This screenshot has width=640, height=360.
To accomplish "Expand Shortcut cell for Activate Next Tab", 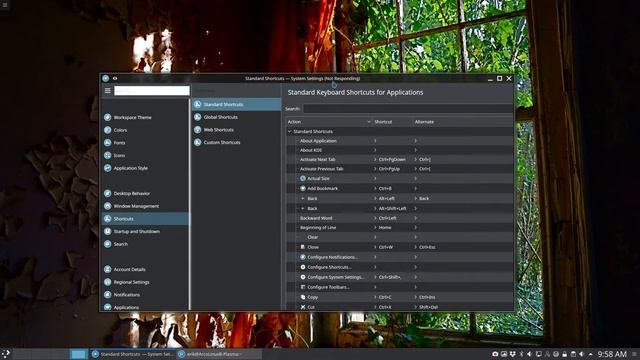I will pyautogui.click(x=375, y=160).
